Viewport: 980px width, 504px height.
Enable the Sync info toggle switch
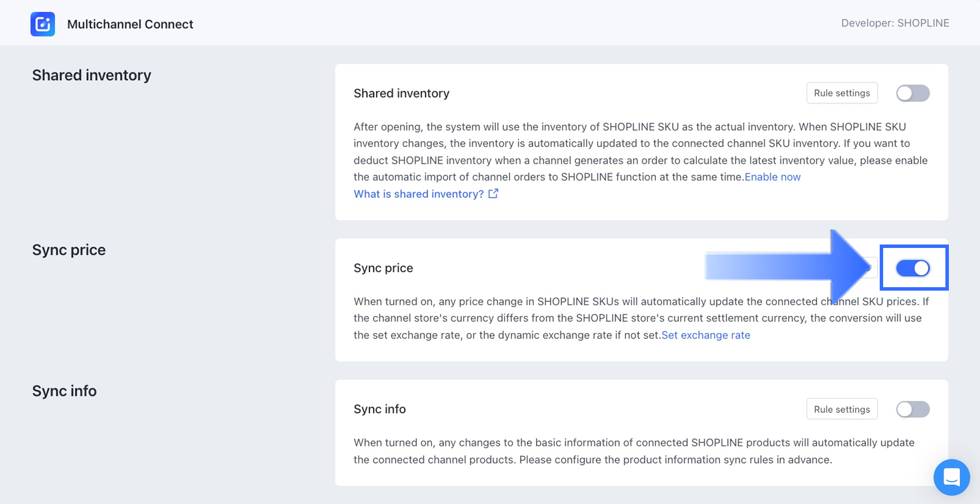tap(913, 409)
